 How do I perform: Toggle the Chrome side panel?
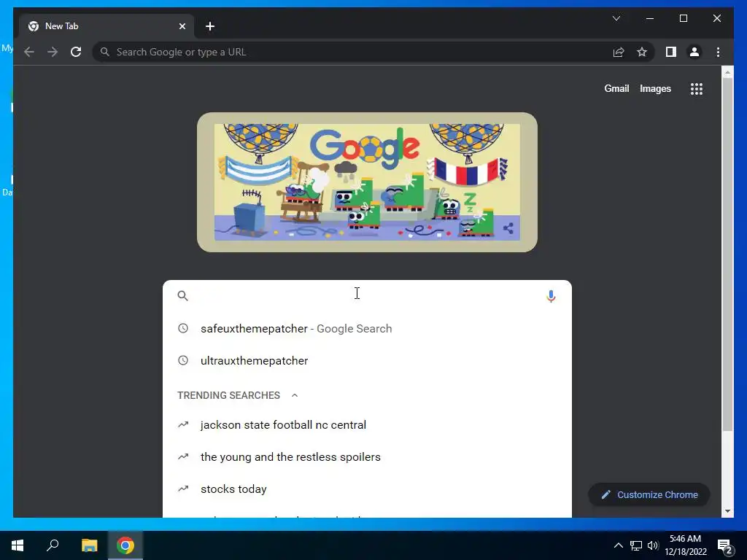click(x=671, y=52)
